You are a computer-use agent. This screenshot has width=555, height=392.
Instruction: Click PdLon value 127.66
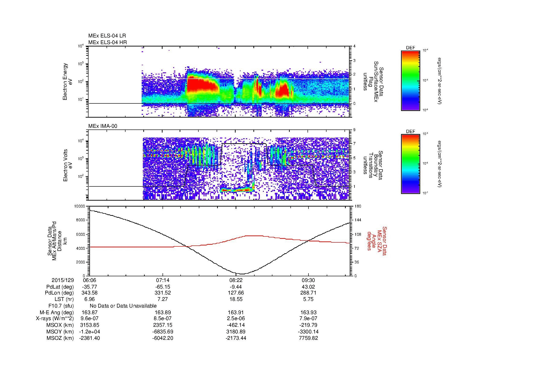(236, 293)
